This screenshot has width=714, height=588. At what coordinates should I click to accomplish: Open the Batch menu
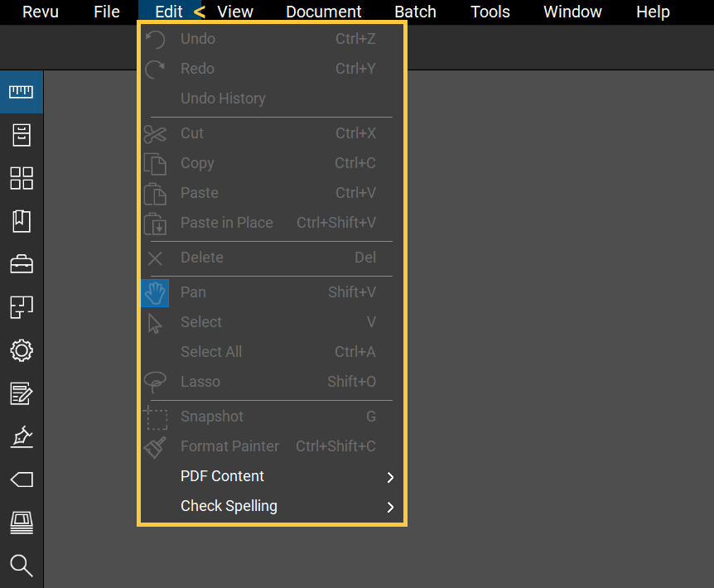tap(415, 12)
